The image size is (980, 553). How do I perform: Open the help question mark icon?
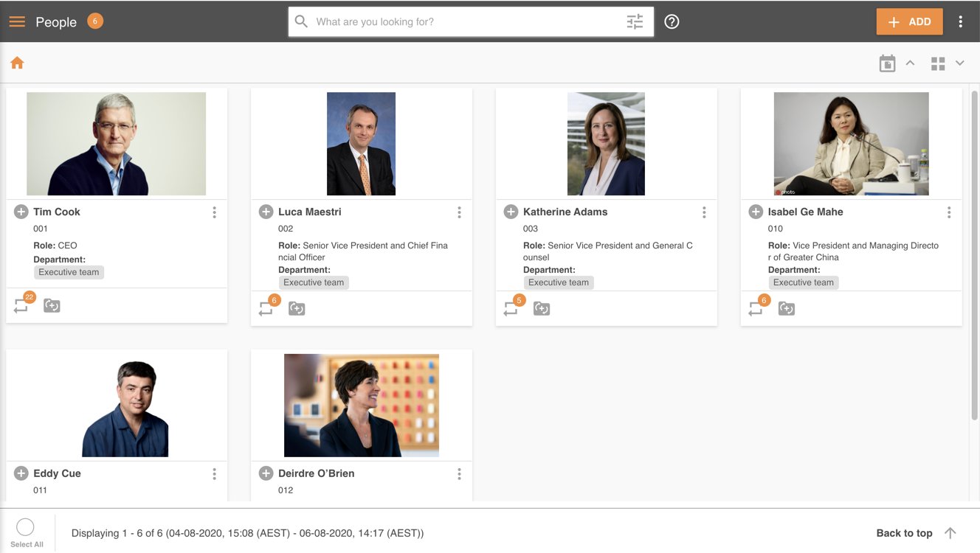click(672, 22)
